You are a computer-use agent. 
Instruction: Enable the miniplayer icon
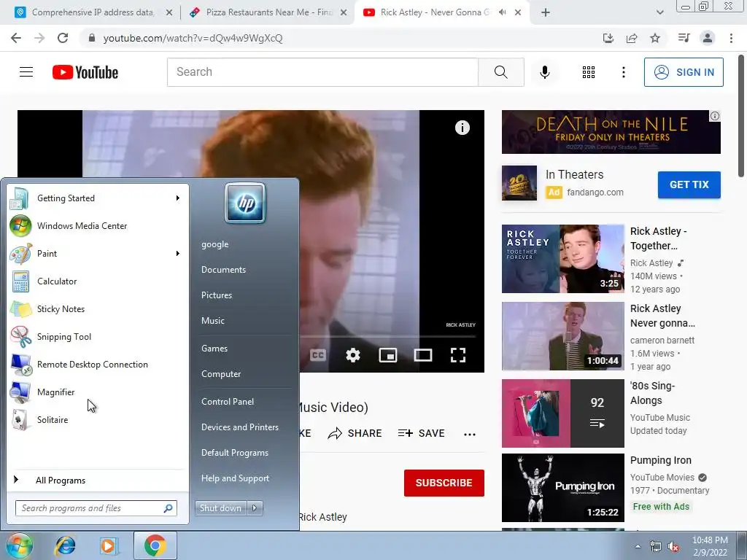[388, 355]
